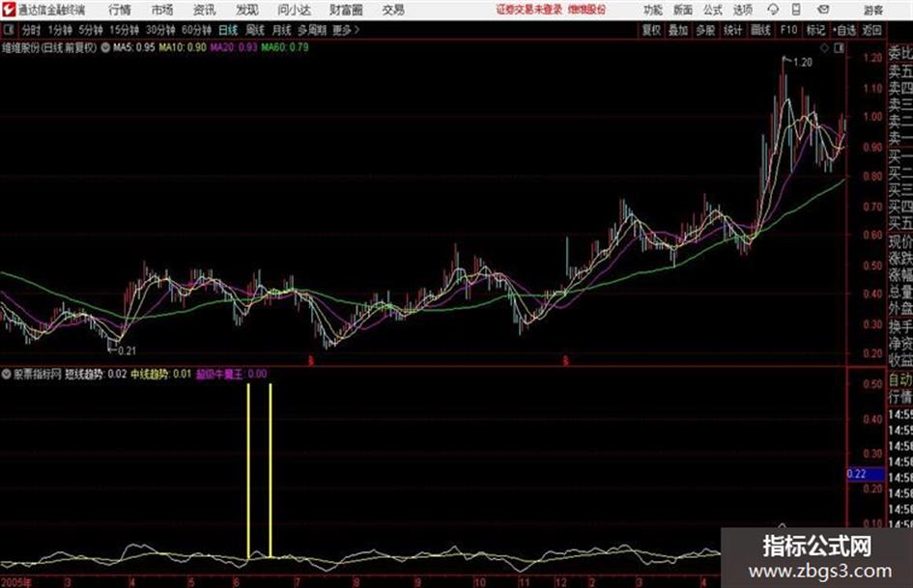Switch to the 1分钟 period tab

(x=59, y=30)
